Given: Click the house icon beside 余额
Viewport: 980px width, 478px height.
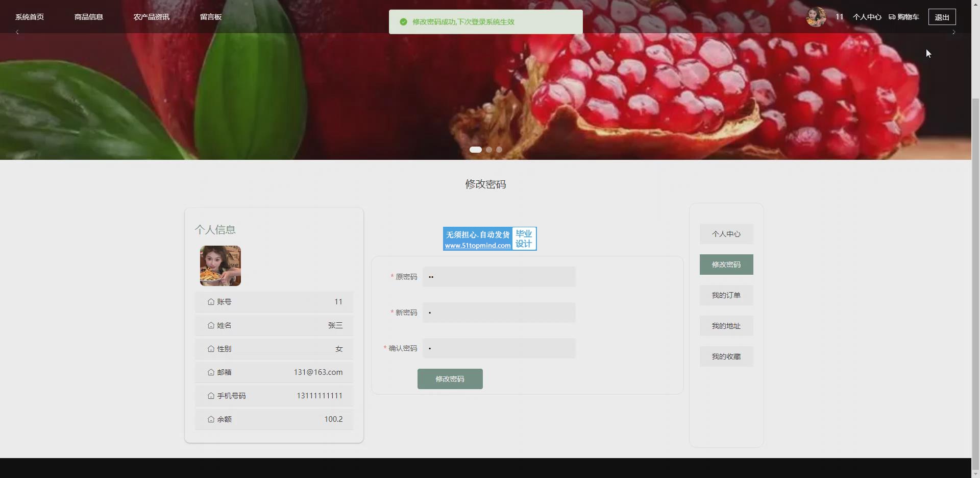Looking at the screenshot, I should tap(211, 419).
